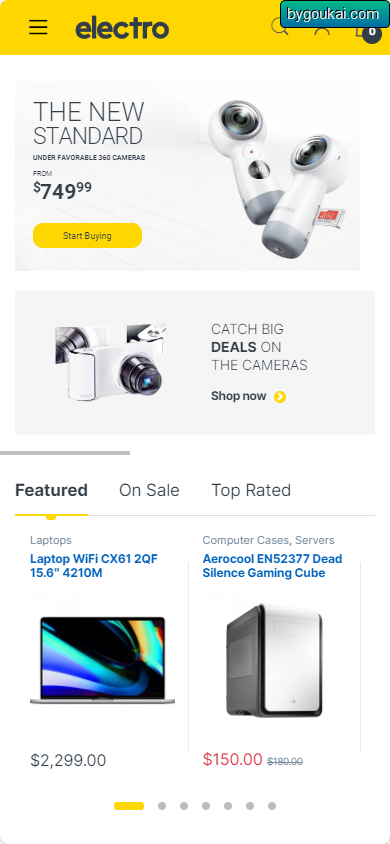The image size is (390, 844).
Task: Click the yellow arrow beside Shop now
Action: pyautogui.click(x=280, y=397)
